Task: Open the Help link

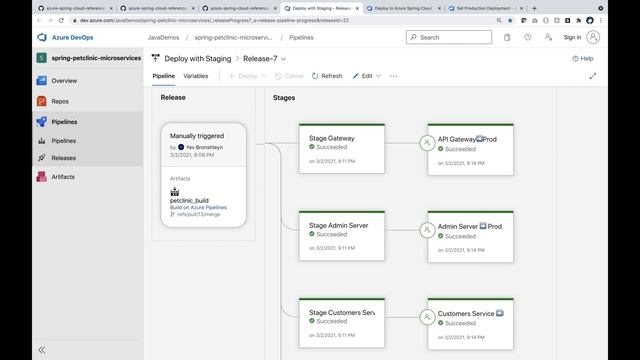Action: pos(583,58)
